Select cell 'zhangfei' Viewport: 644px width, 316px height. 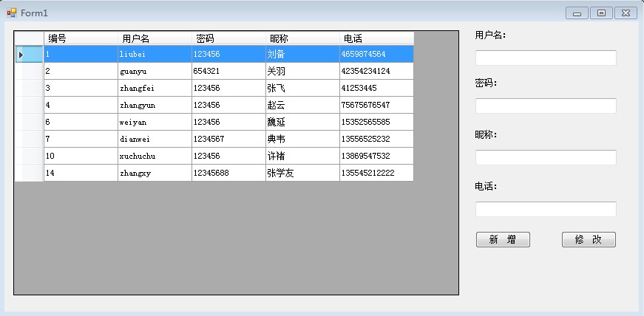tap(155, 89)
